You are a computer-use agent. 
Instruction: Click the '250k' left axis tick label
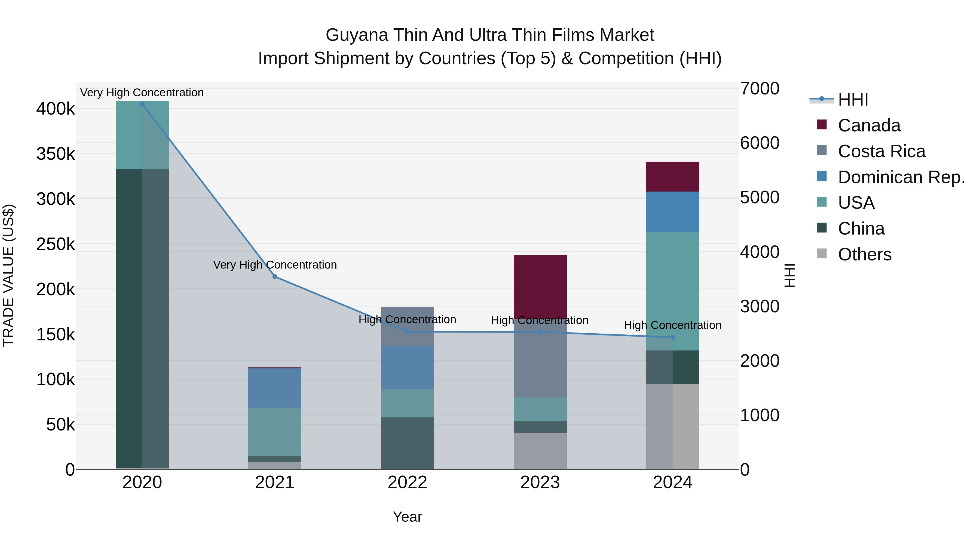(56, 244)
